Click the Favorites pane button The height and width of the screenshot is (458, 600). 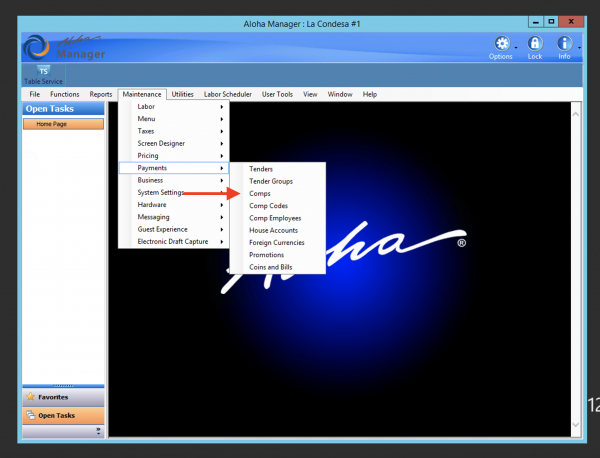tap(63, 397)
